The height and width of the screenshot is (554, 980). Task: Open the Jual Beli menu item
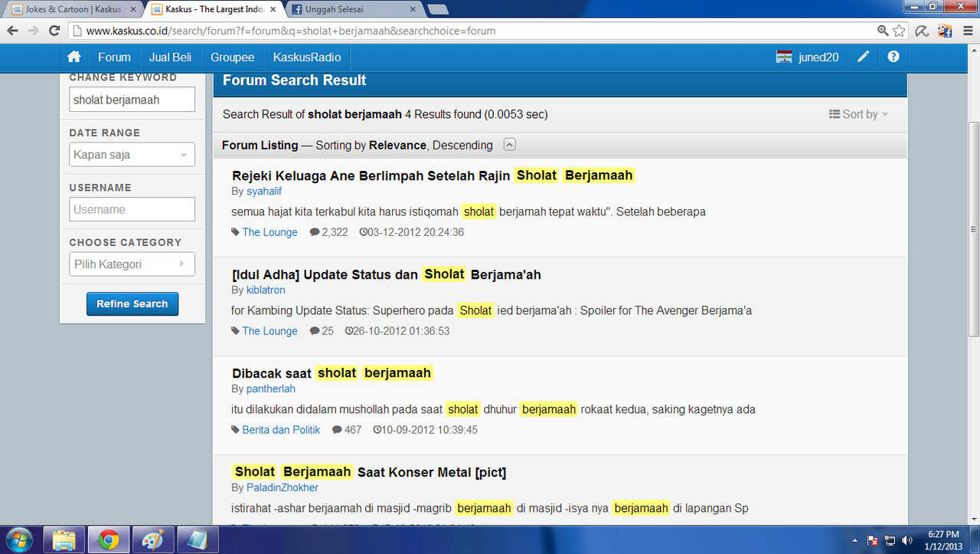click(x=170, y=57)
